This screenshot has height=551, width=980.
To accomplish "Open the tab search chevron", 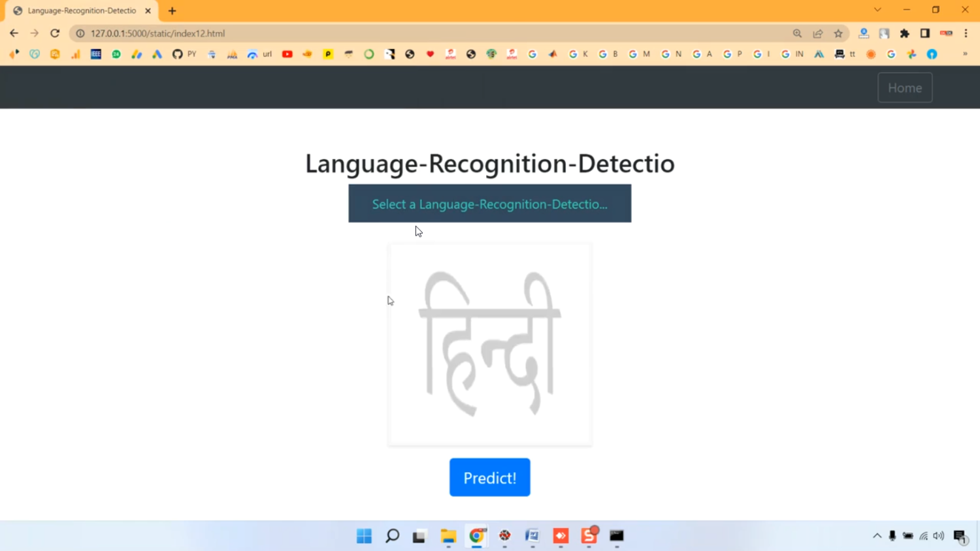I will [x=877, y=10].
